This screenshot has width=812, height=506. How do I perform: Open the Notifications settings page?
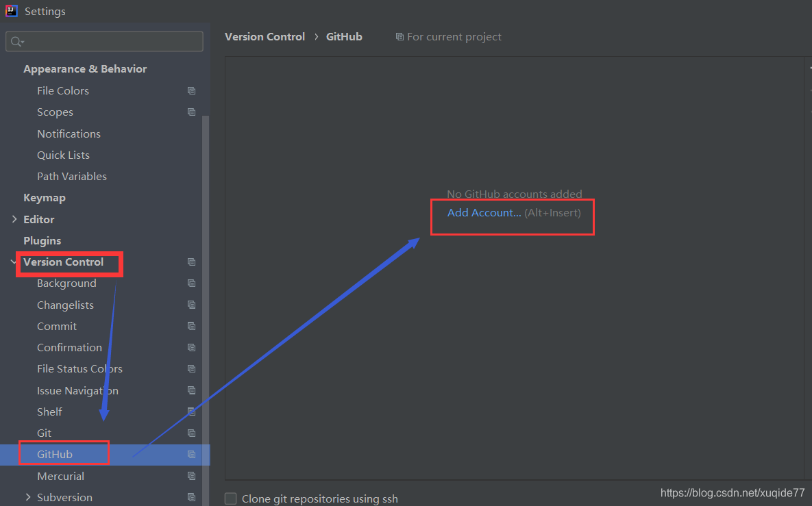coord(69,134)
